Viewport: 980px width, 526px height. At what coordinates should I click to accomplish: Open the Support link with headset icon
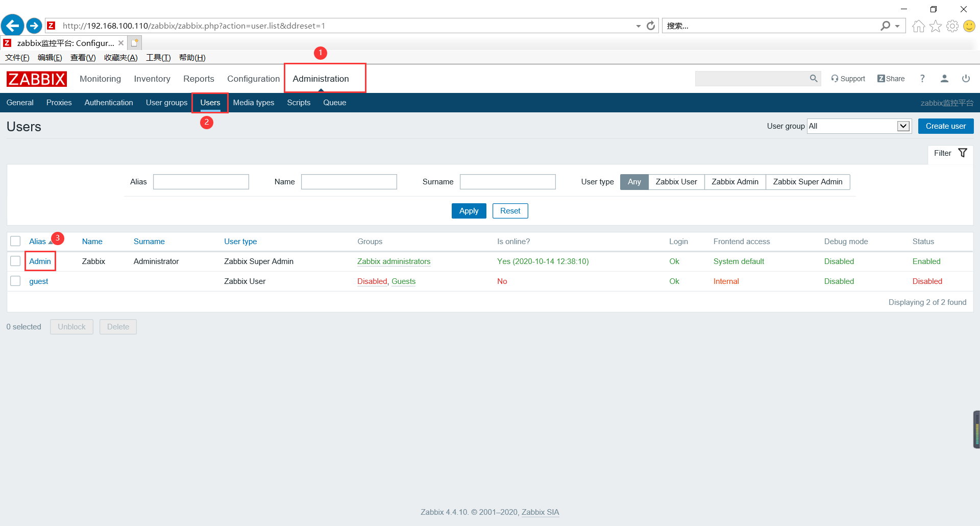pos(848,79)
